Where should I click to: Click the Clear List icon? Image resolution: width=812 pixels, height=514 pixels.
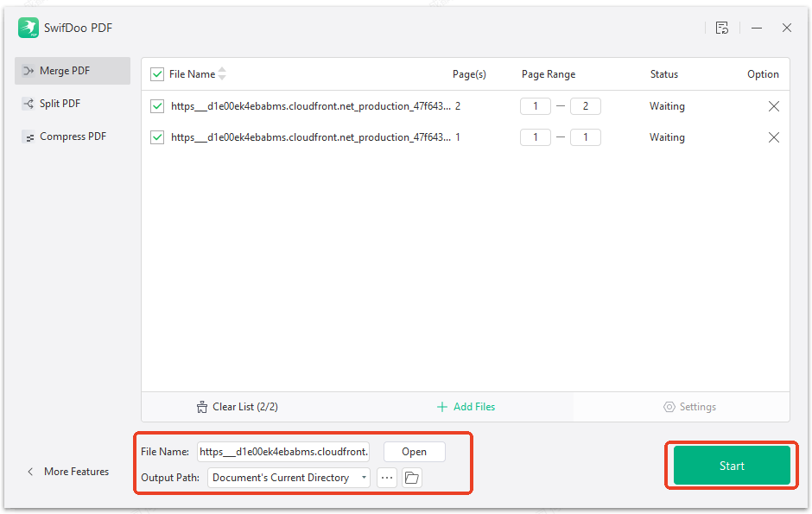[202, 406]
